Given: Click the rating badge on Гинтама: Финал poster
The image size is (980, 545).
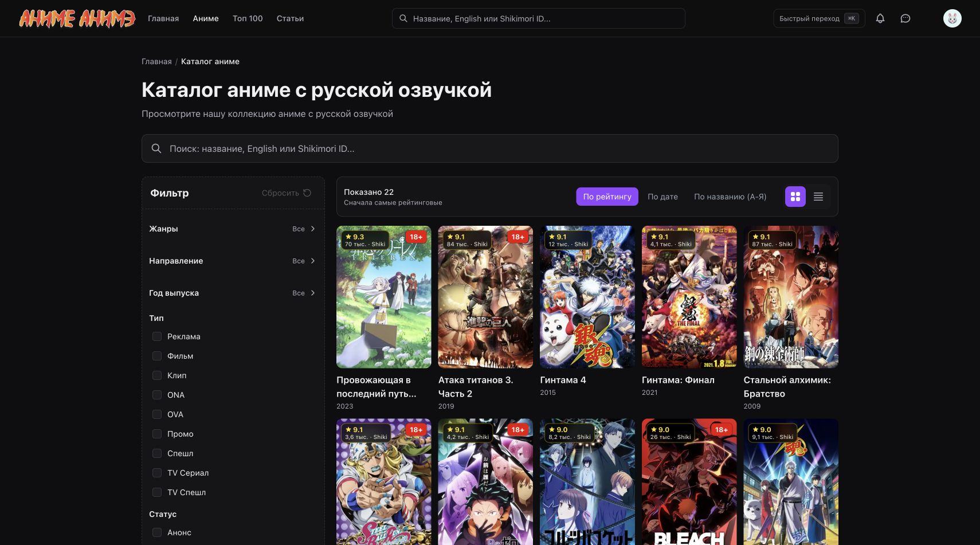Looking at the screenshot, I should point(671,240).
